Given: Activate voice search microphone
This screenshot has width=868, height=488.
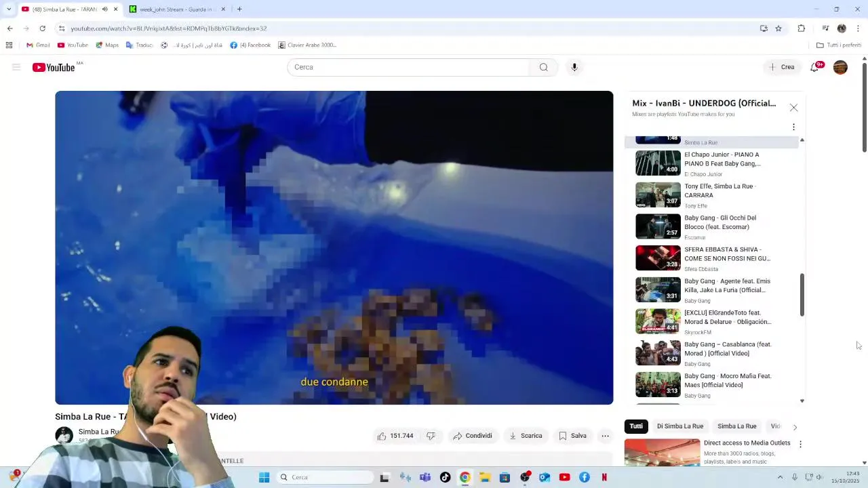Looking at the screenshot, I should point(574,67).
